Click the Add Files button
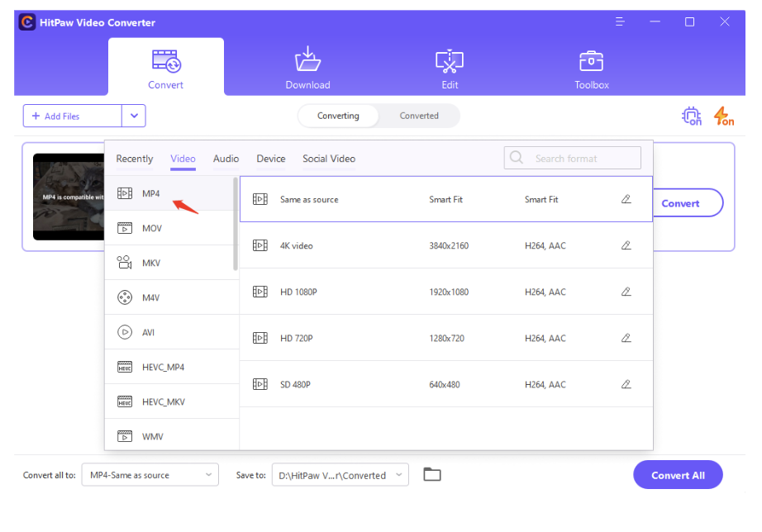Viewport: 762px width, 532px height. [x=73, y=116]
